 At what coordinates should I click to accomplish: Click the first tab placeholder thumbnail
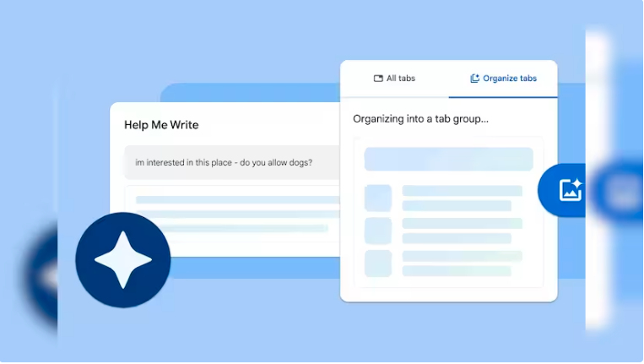(378, 198)
